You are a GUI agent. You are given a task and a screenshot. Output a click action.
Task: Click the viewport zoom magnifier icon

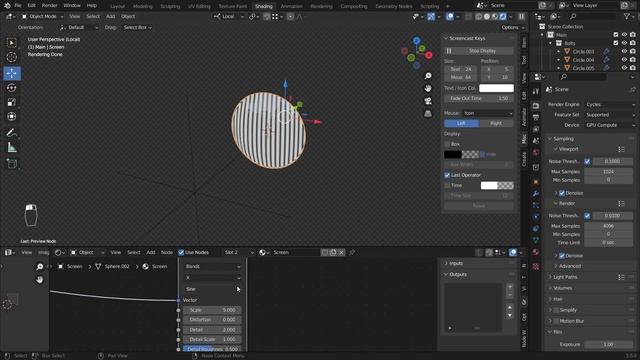[x=428, y=76]
